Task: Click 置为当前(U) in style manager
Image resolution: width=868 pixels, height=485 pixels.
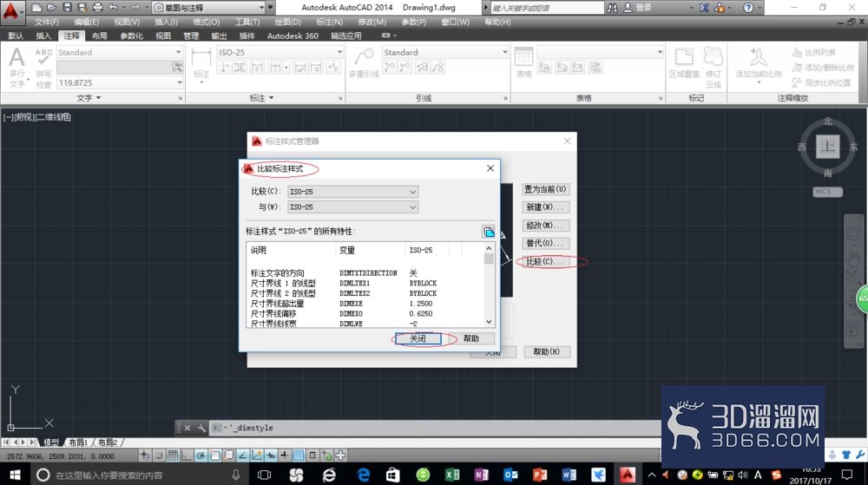Action: pyautogui.click(x=545, y=189)
